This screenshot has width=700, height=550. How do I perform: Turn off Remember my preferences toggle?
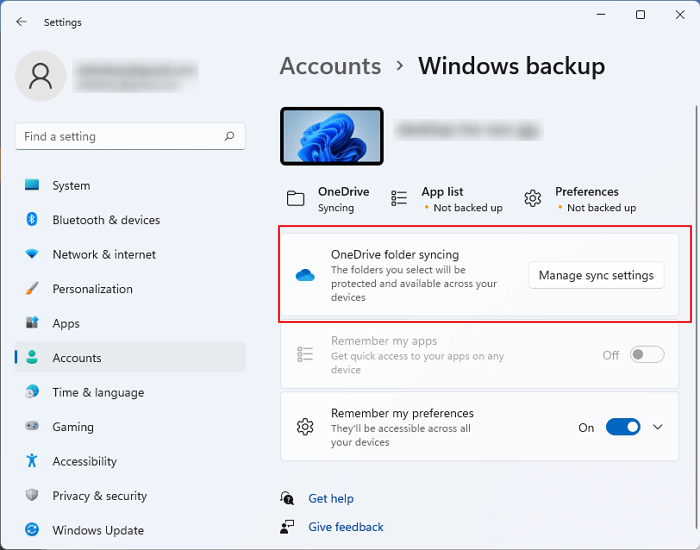tap(623, 427)
